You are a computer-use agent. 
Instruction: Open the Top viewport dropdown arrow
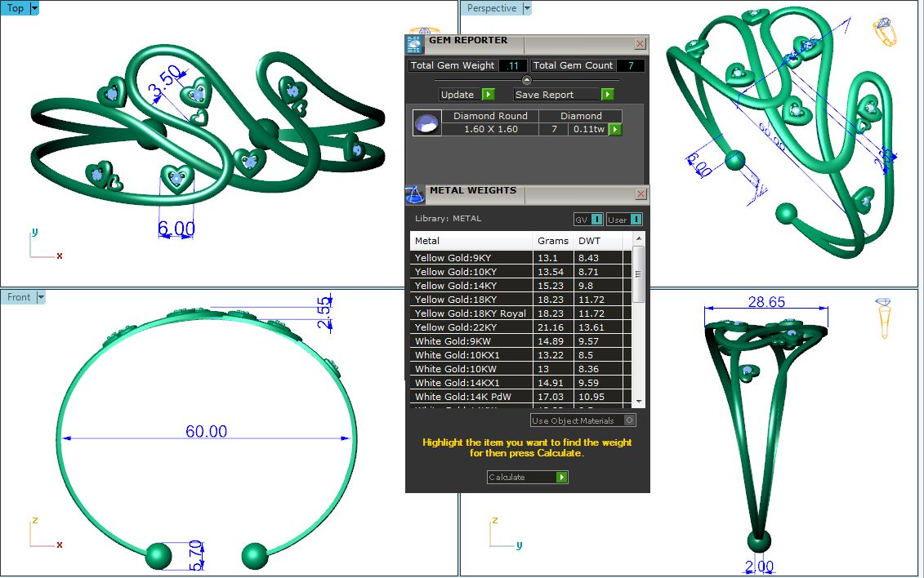click(x=34, y=8)
